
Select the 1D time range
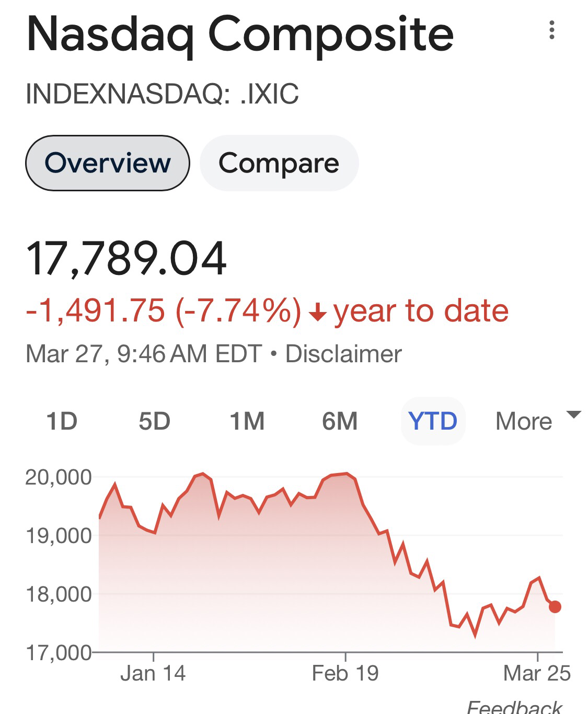[x=62, y=421]
